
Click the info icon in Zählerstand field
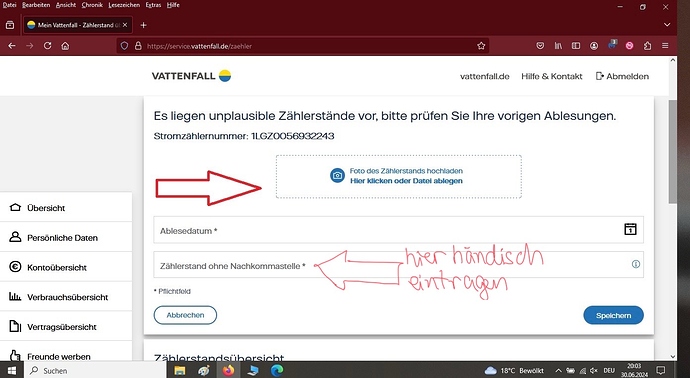point(636,264)
